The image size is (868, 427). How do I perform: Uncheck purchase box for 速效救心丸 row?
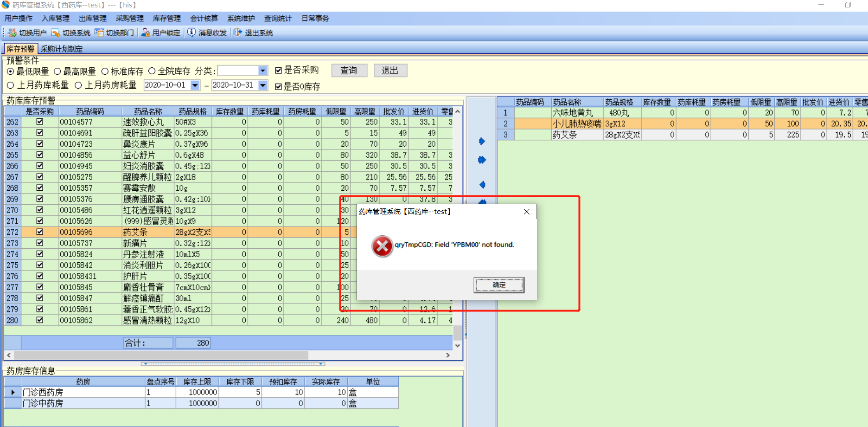pos(40,122)
